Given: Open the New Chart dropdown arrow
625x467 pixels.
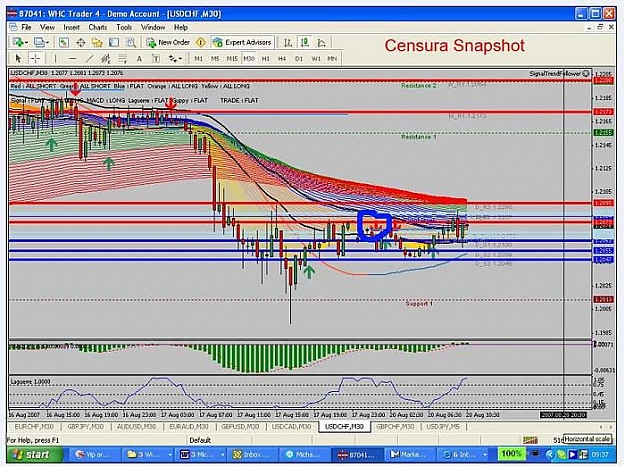Looking at the screenshot, I should [x=26, y=42].
